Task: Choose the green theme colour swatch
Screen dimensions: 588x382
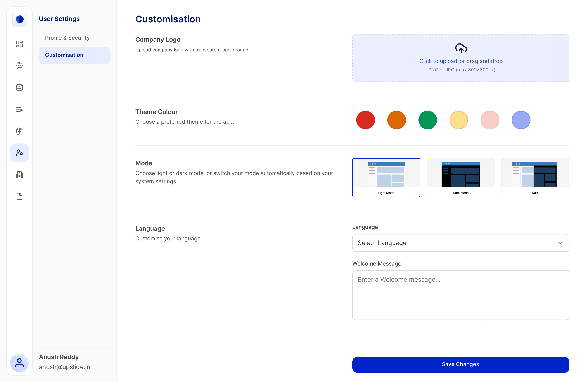Action: tap(427, 120)
